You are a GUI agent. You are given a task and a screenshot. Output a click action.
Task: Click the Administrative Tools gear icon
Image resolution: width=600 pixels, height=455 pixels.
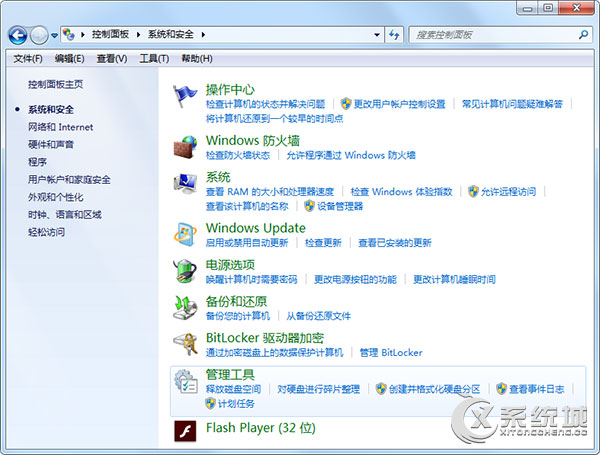(185, 381)
